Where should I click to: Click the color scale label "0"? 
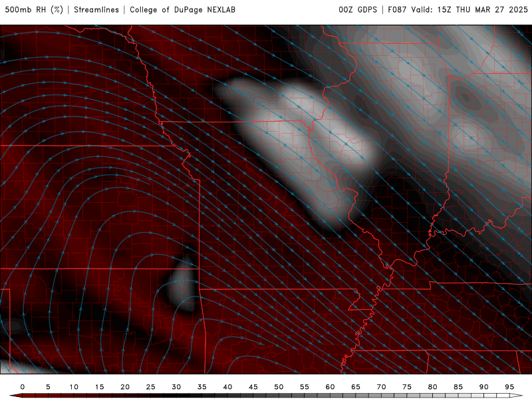[x=23, y=387]
